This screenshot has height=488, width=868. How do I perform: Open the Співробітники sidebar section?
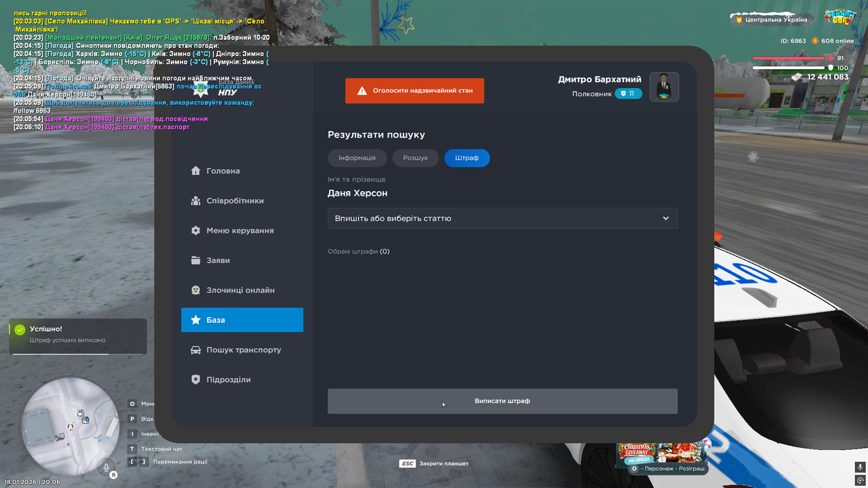(x=242, y=201)
